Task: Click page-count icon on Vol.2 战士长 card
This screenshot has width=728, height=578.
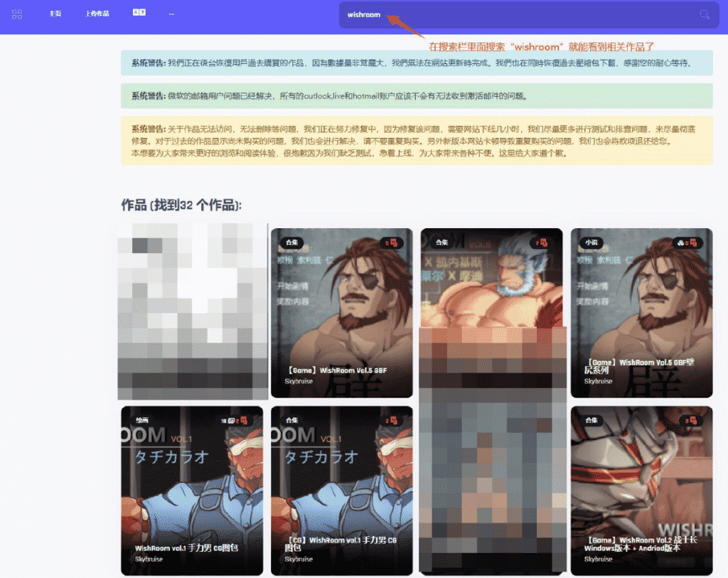Action: [x=693, y=421]
